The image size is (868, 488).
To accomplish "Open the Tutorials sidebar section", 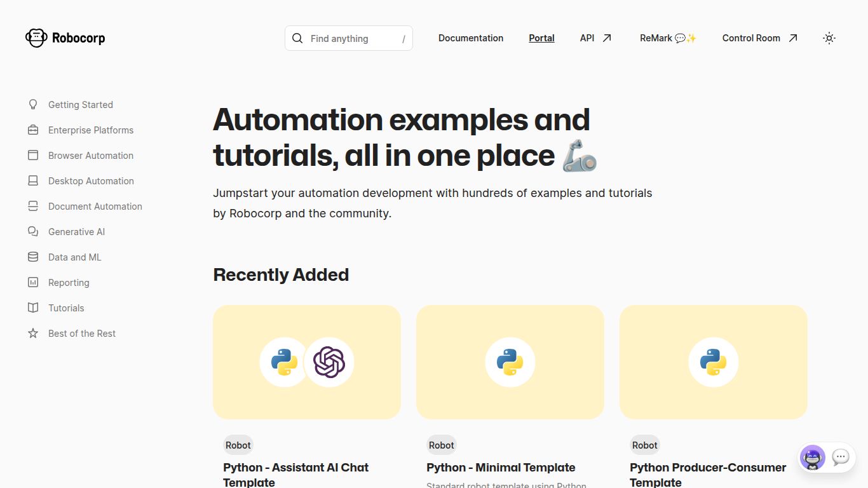I will click(66, 308).
